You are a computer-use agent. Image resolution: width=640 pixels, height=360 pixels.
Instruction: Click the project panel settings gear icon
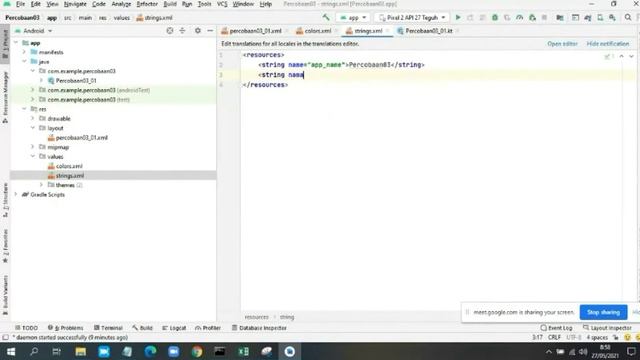[x=198, y=31]
